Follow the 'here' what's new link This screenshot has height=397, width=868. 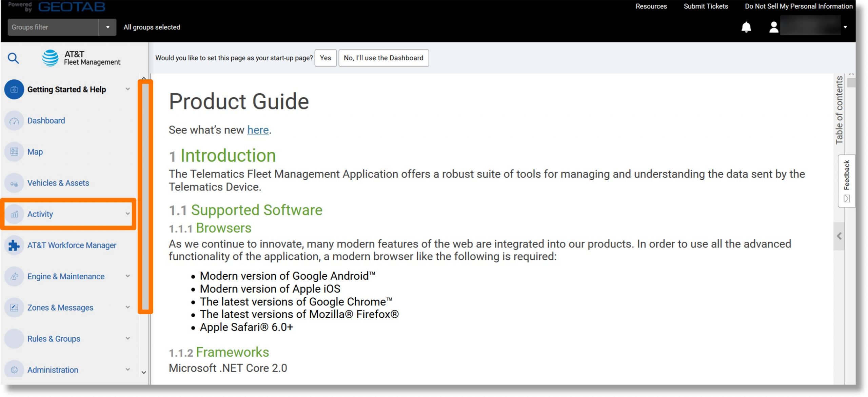coord(258,130)
